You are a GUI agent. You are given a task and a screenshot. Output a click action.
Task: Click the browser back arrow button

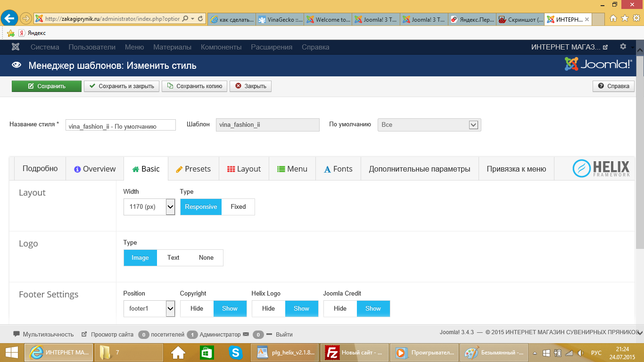click(x=9, y=19)
